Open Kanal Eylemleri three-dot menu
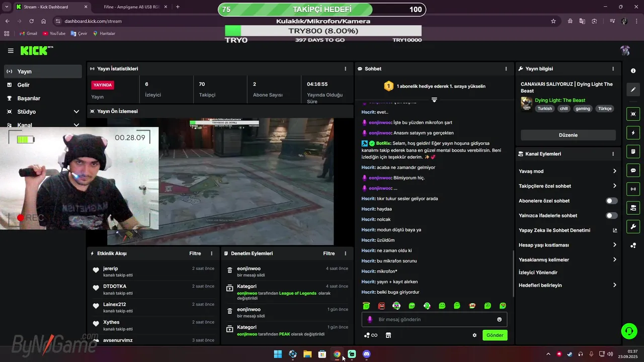 point(613,154)
